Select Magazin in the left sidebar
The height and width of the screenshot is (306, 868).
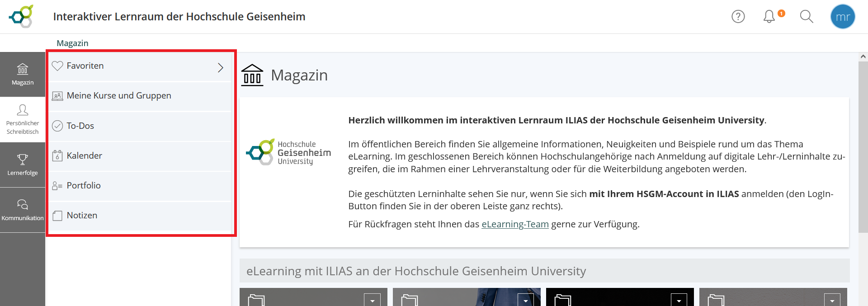(23, 75)
